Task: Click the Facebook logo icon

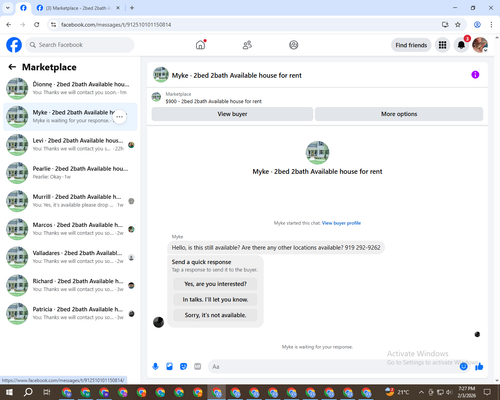Action: coord(14,45)
